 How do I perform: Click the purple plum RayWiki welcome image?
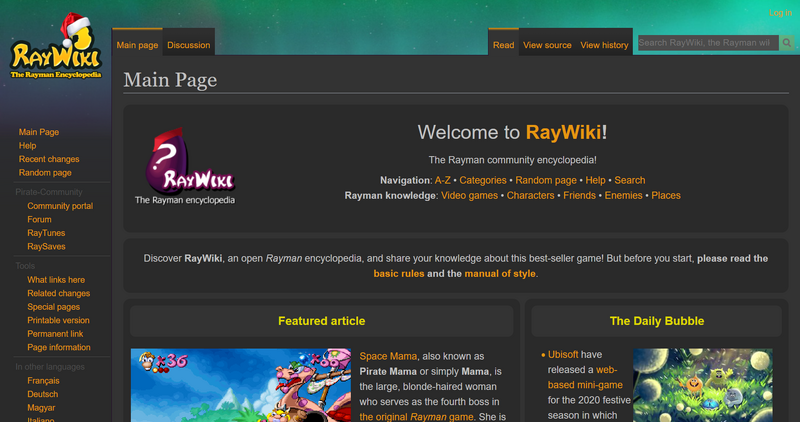coord(185,166)
